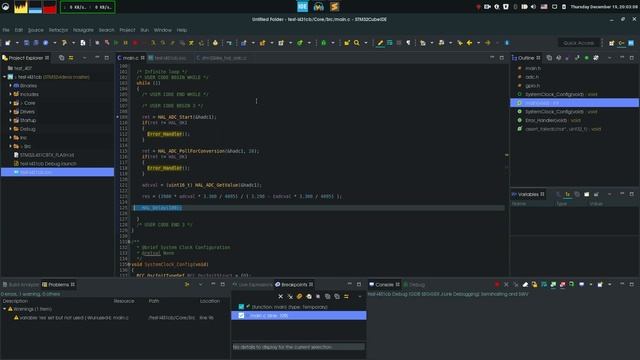Click the Show Whitespace Characters pilcrow icon
Viewport: 640px width, 360px height.
coord(408,43)
